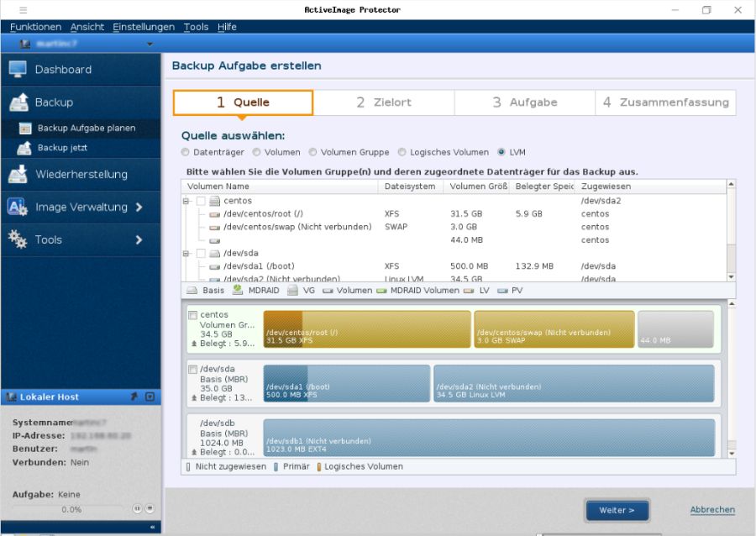Click the Dateisystem column header
Viewport: 756px width, 536px height.
(410, 187)
